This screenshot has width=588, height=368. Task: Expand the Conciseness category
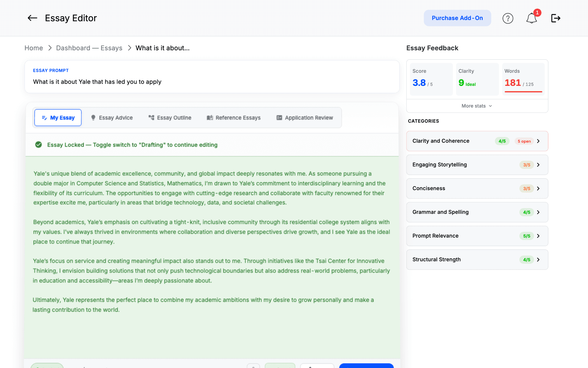(477, 189)
